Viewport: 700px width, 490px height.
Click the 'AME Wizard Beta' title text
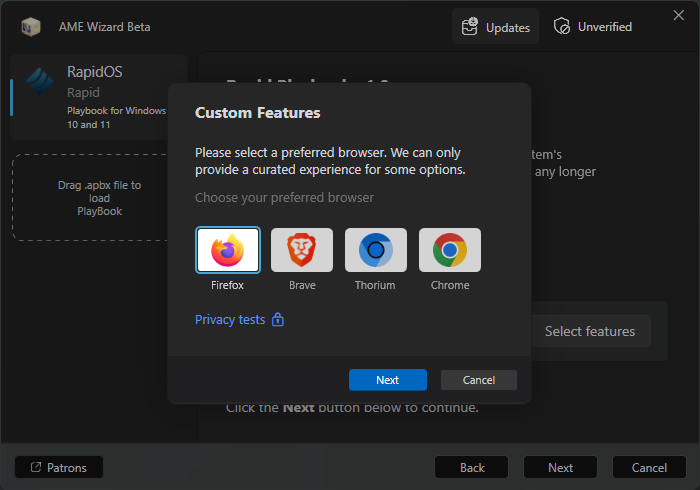click(104, 27)
